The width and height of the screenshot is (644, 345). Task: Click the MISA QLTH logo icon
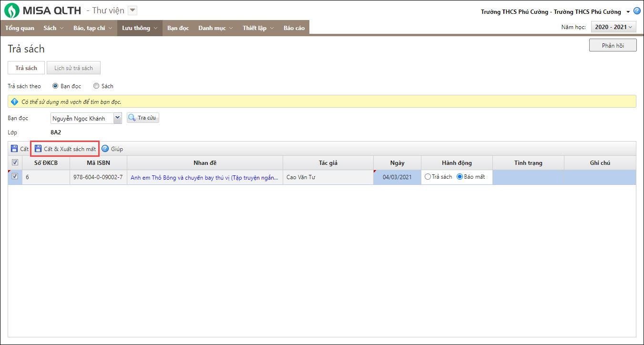(12, 10)
